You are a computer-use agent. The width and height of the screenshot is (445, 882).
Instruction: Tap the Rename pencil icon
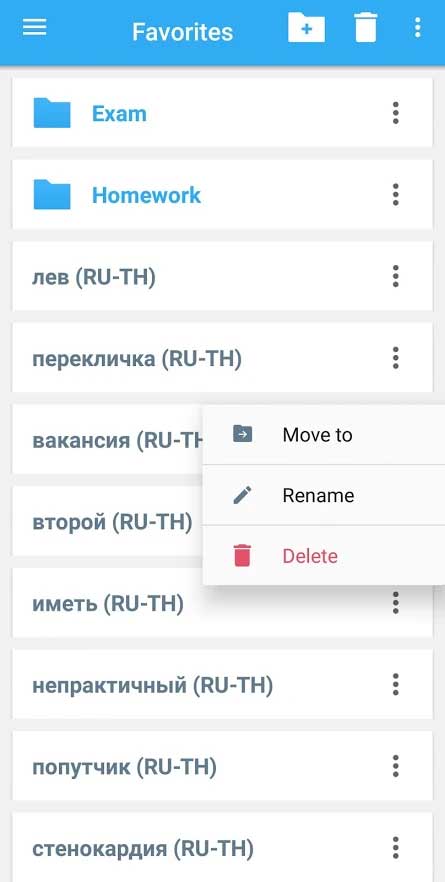242,495
